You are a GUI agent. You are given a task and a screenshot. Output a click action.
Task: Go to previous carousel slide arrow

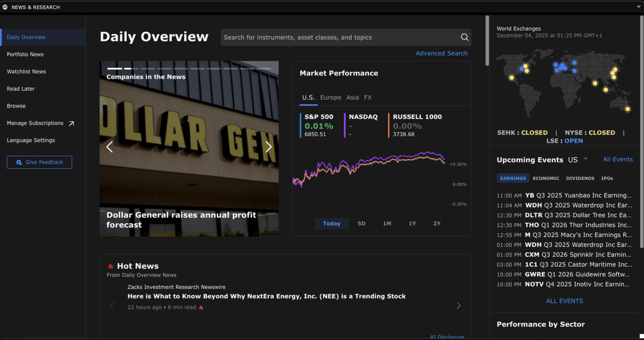pyautogui.click(x=110, y=147)
